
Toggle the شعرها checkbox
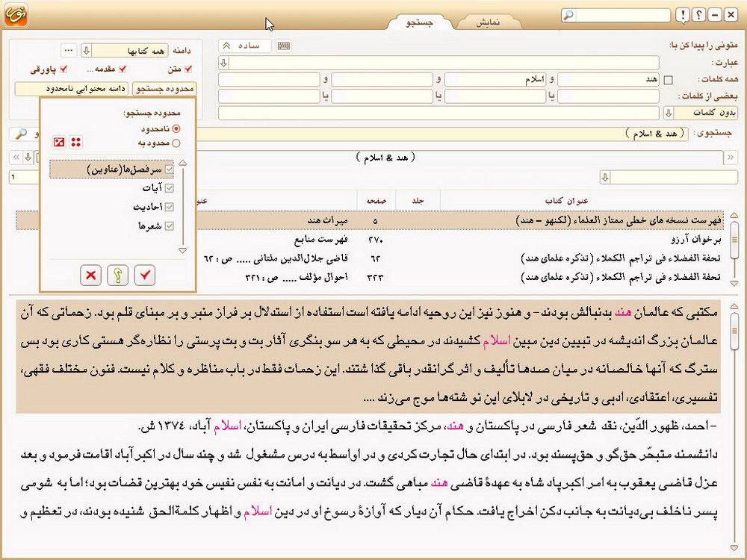click(169, 225)
